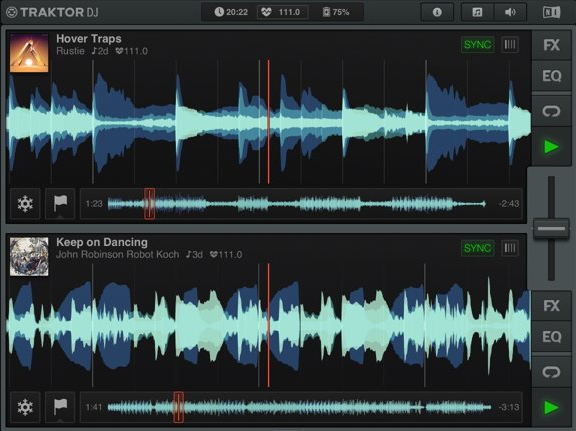Tap the Hover Traps main waveform

(x=269, y=122)
